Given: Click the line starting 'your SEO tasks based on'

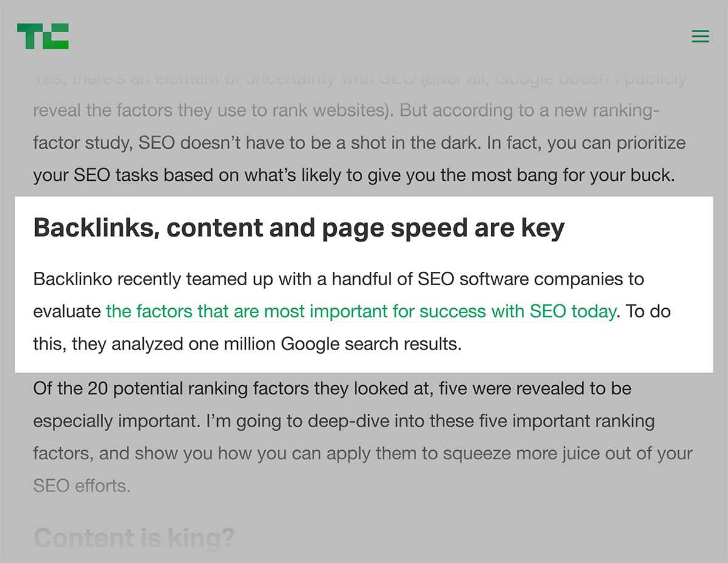Looking at the screenshot, I should pos(354,176).
